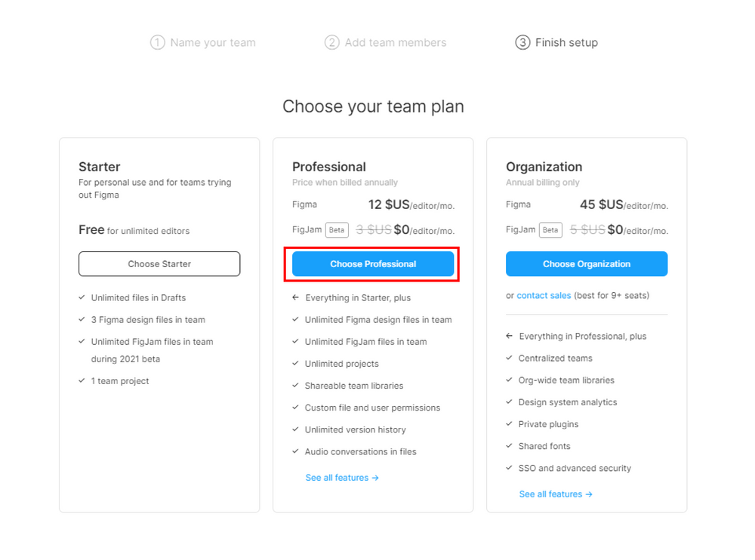The image size is (755, 560).
Task: Click the left arrow beside Everything in Professional
Action: pos(509,336)
